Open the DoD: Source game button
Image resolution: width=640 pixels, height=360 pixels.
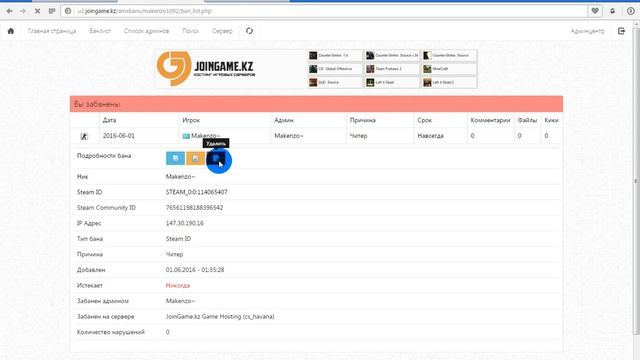click(335, 82)
